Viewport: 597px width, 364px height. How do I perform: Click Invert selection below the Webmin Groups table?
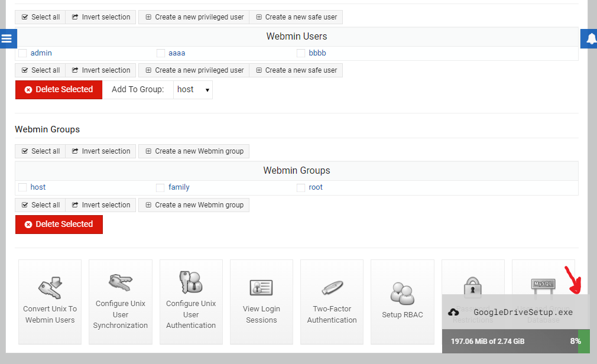[100, 205]
